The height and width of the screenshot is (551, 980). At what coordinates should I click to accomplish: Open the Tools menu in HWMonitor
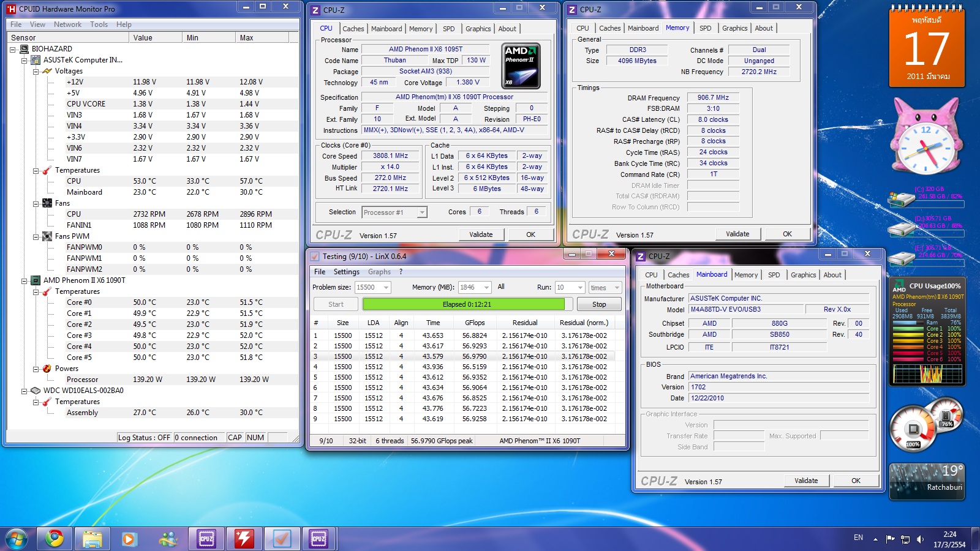[99, 24]
